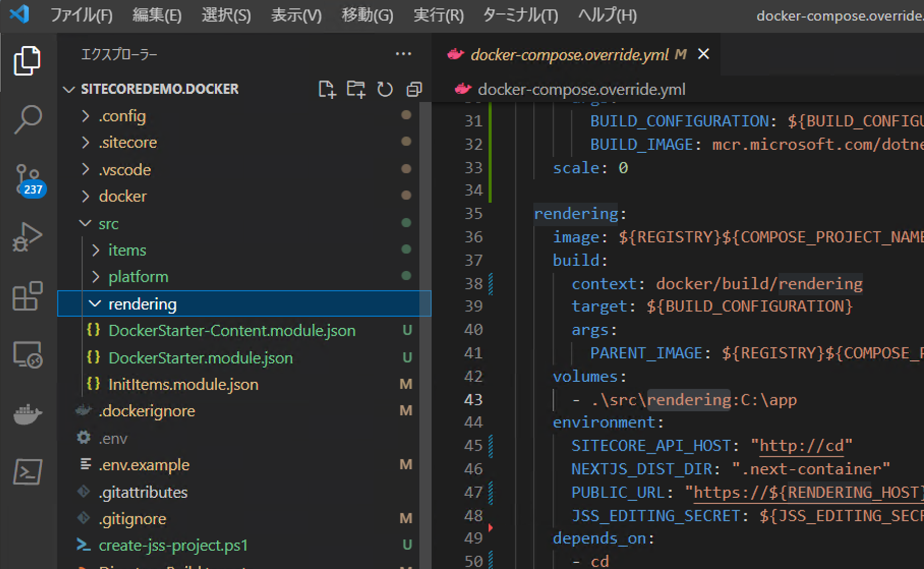Open DockerStarter-Content.module.json file
The image size is (924, 569).
tap(232, 330)
